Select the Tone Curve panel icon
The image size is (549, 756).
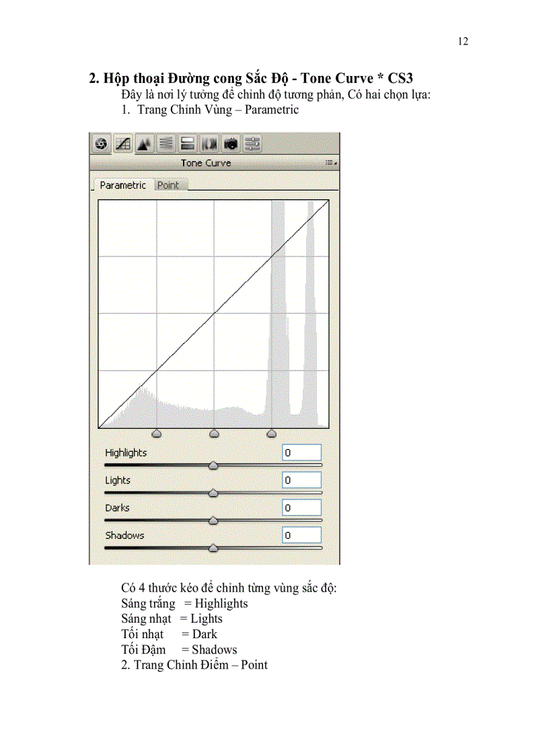pos(122,143)
